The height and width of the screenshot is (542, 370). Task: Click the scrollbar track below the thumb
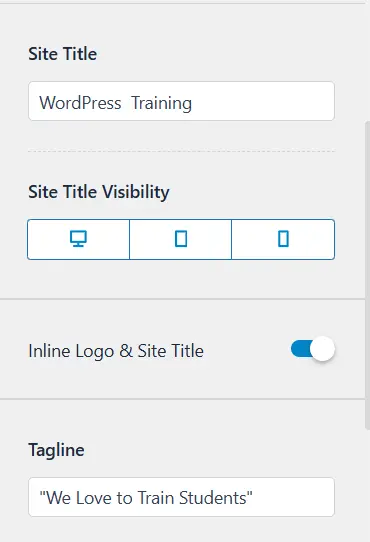point(367,484)
